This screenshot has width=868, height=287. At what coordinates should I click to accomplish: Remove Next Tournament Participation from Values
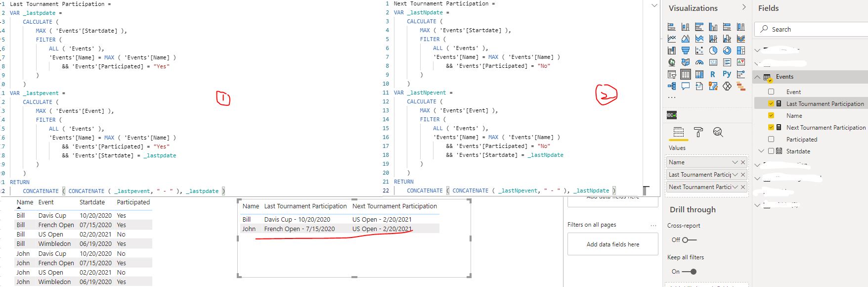[743, 187]
